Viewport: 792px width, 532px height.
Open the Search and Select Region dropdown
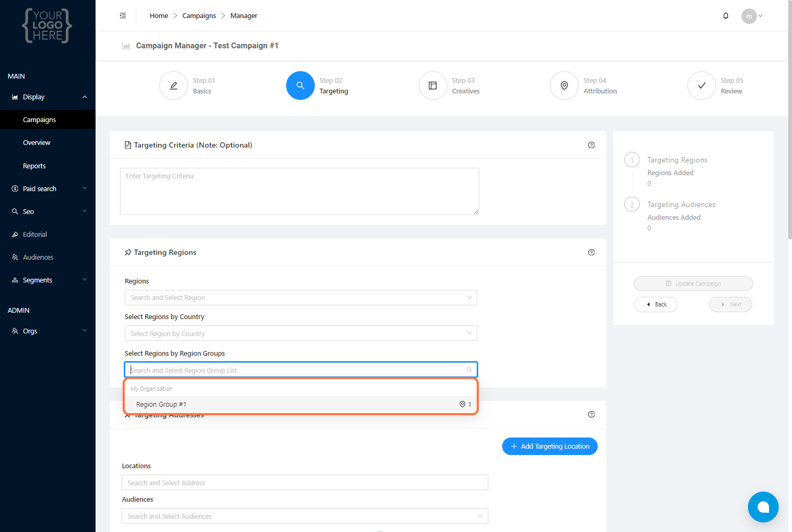[x=300, y=298]
